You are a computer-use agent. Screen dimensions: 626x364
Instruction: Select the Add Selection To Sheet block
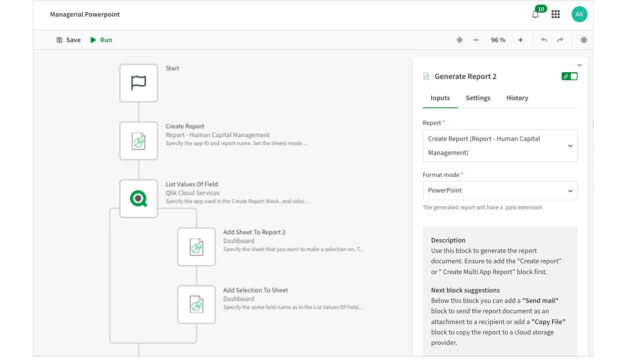coord(197,304)
